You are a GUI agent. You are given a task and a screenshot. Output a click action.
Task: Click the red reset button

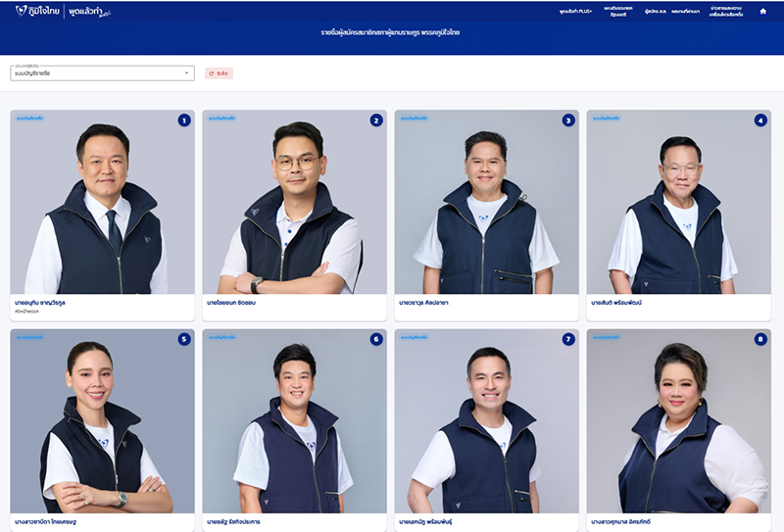tap(219, 73)
